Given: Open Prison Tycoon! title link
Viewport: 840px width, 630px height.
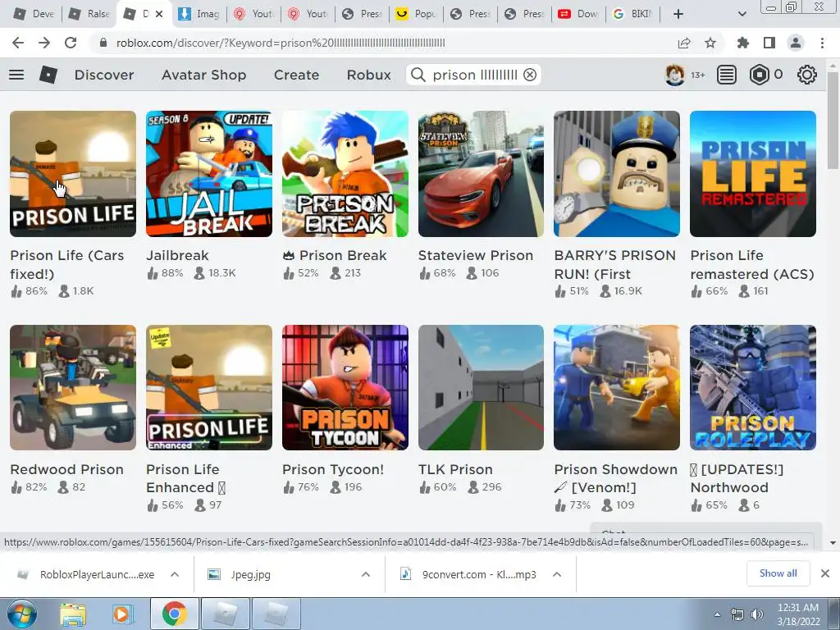Looking at the screenshot, I should (x=333, y=469).
